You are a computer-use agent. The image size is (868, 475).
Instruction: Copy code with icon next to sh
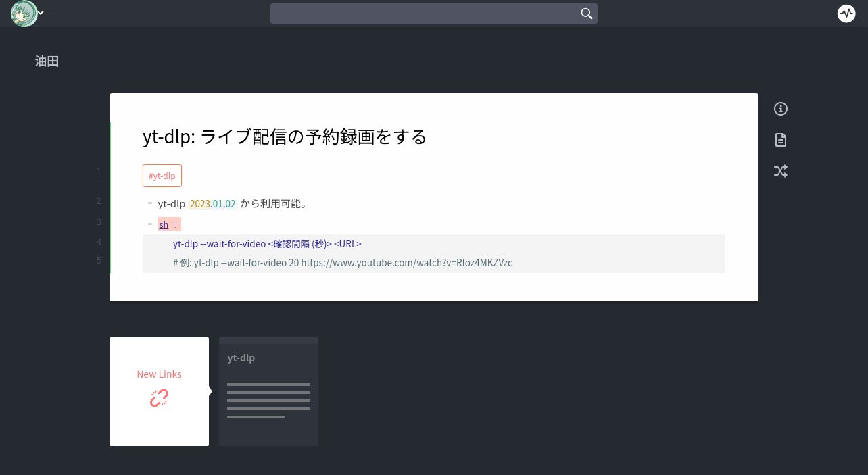click(x=175, y=224)
